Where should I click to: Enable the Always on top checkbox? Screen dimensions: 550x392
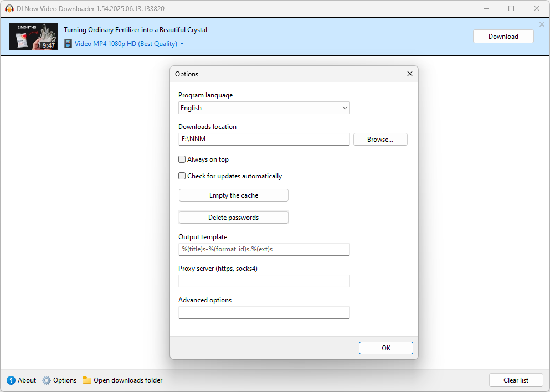pos(182,159)
